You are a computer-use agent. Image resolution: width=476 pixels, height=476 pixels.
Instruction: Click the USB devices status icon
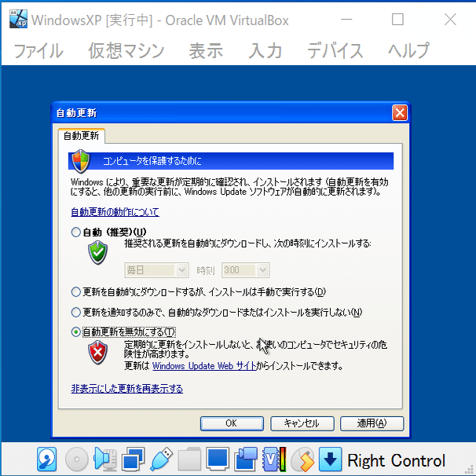point(161,459)
